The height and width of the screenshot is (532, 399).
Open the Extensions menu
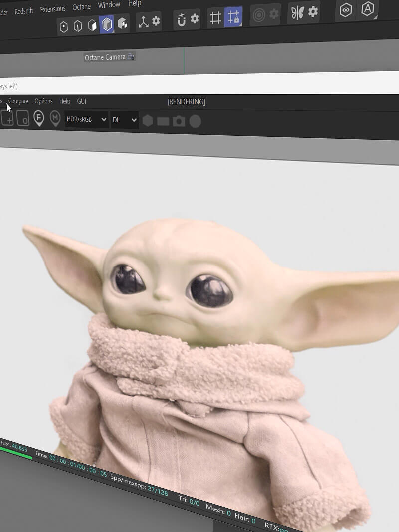click(53, 9)
